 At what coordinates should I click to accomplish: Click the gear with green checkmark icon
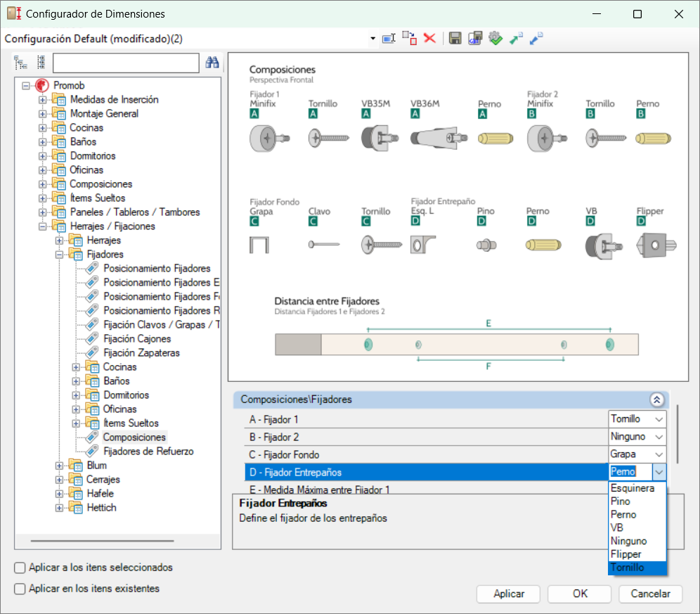495,39
